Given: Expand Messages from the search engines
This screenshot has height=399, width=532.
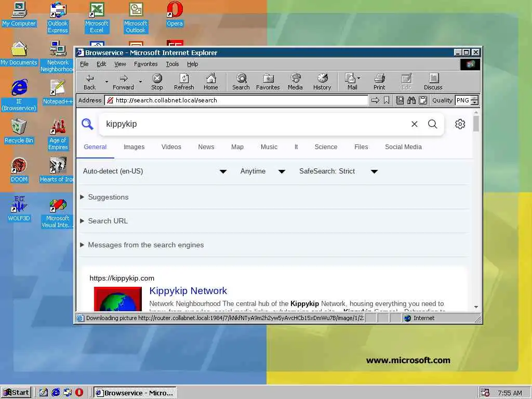Looking at the screenshot, I should pyautogui.click(x=142, y=245).
